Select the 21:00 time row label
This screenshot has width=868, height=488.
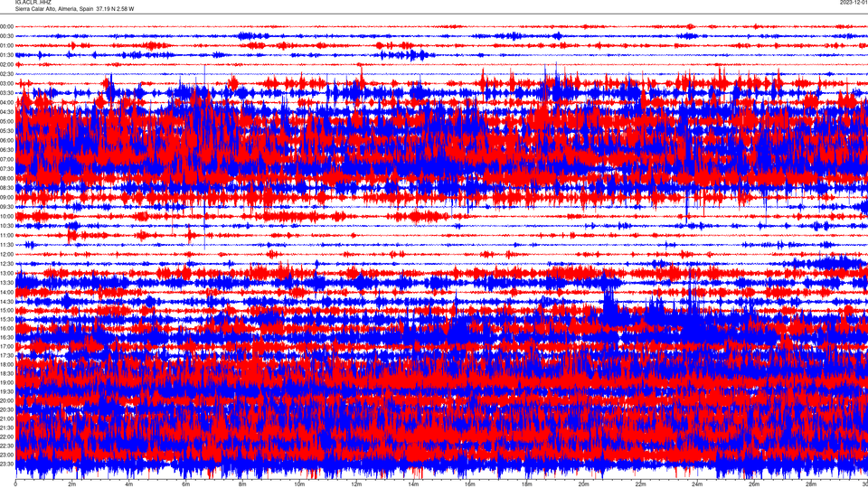pos(6,418)
